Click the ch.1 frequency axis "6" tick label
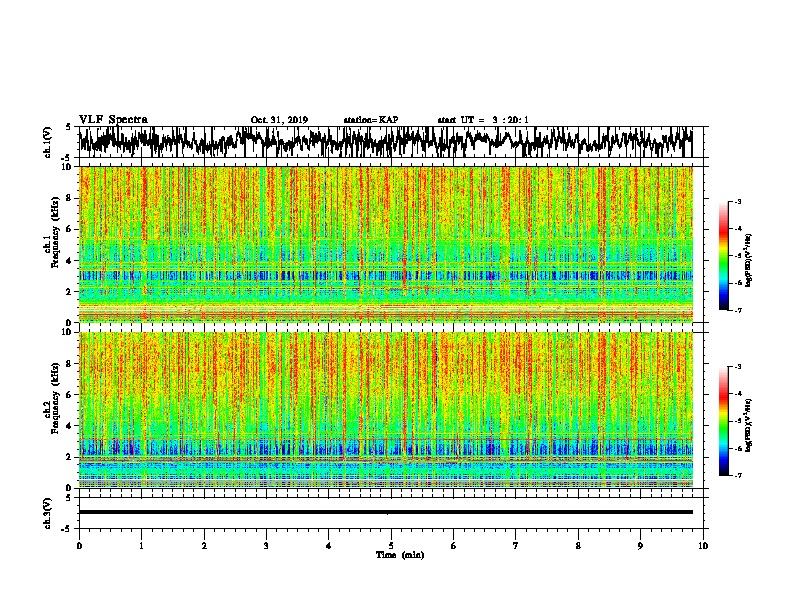Image resolution: width=792 pixels, height=612 pixels. (x=69, y=229)
